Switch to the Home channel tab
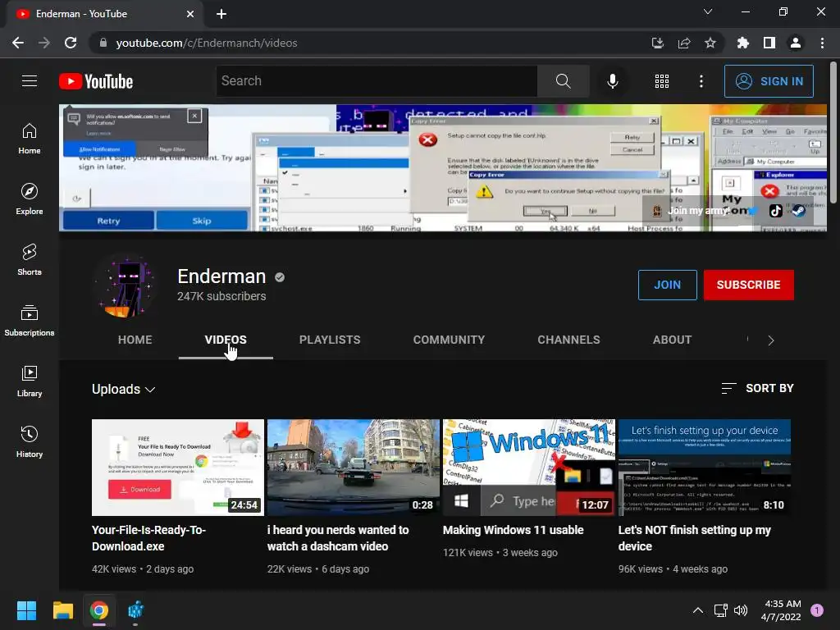 coord(135,340)
